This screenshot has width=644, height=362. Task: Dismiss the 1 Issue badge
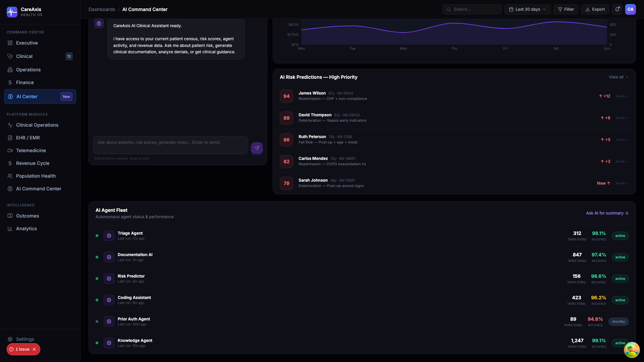tap(34, 349)
